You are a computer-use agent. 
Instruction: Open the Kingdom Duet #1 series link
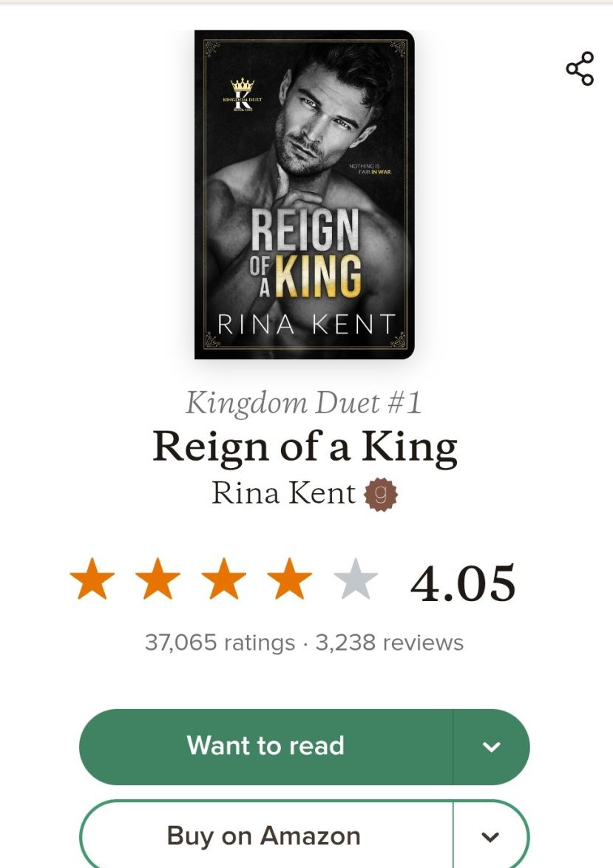coord(303,404)
